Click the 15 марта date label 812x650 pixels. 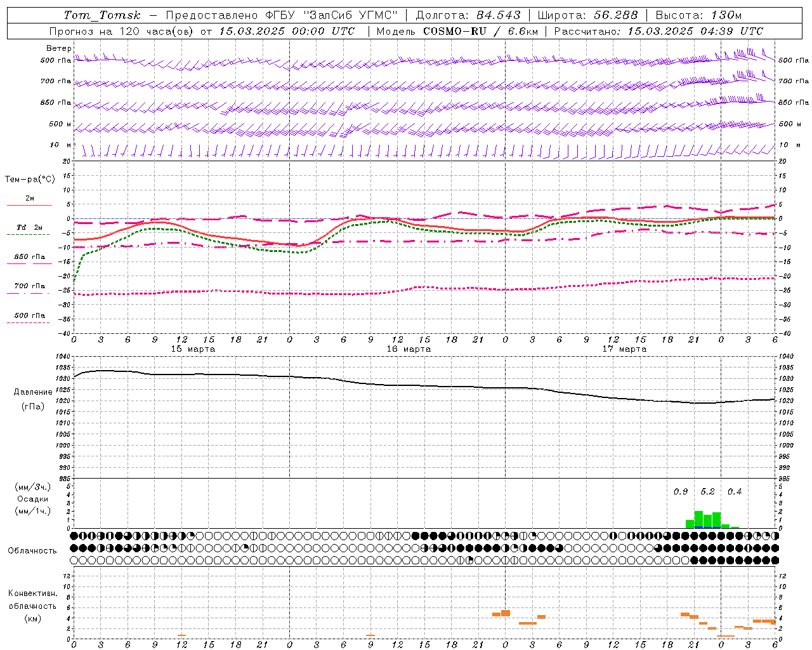(193, 348)
